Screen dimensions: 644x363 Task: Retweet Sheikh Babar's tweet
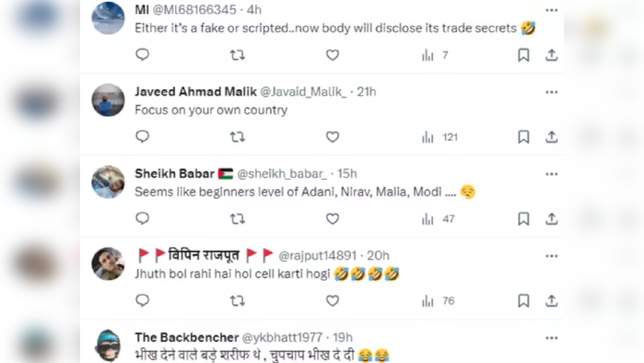click(238, 219)
